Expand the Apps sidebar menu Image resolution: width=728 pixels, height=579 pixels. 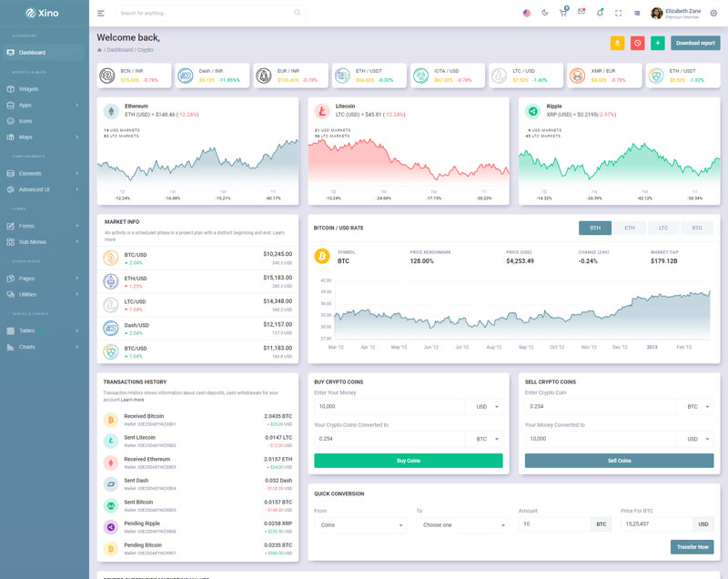click(45, 105)
